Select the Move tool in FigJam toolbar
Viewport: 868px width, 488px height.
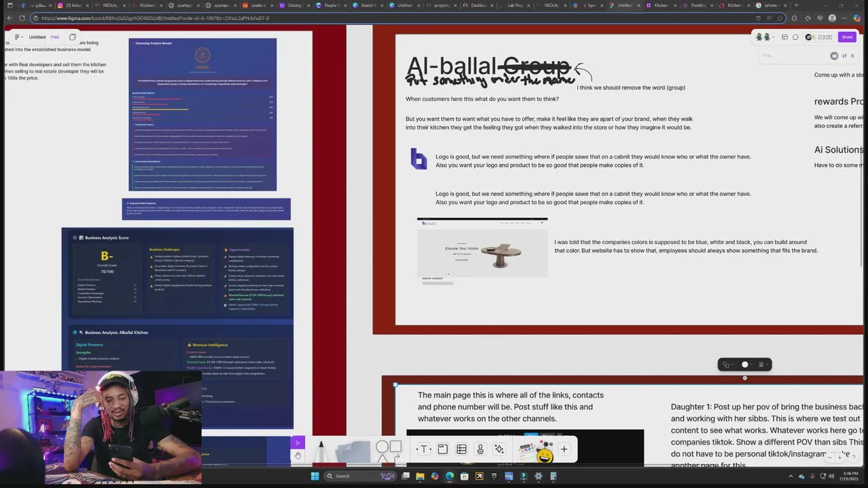coord(297,443)
